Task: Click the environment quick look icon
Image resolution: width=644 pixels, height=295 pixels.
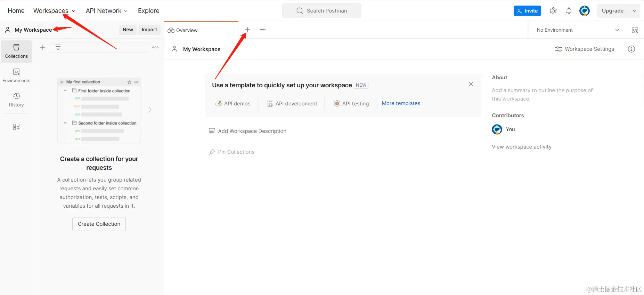Action: (635, 30)
